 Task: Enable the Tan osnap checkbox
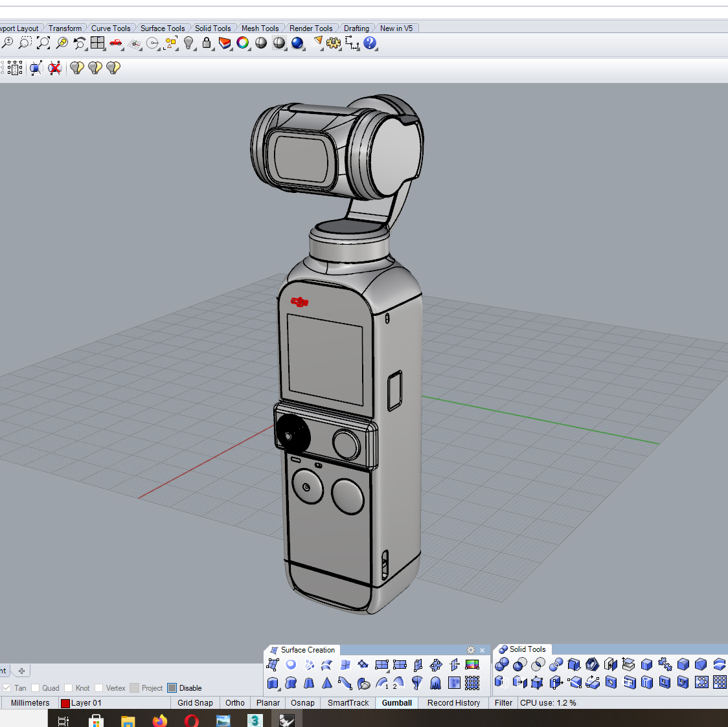(6, 688)
